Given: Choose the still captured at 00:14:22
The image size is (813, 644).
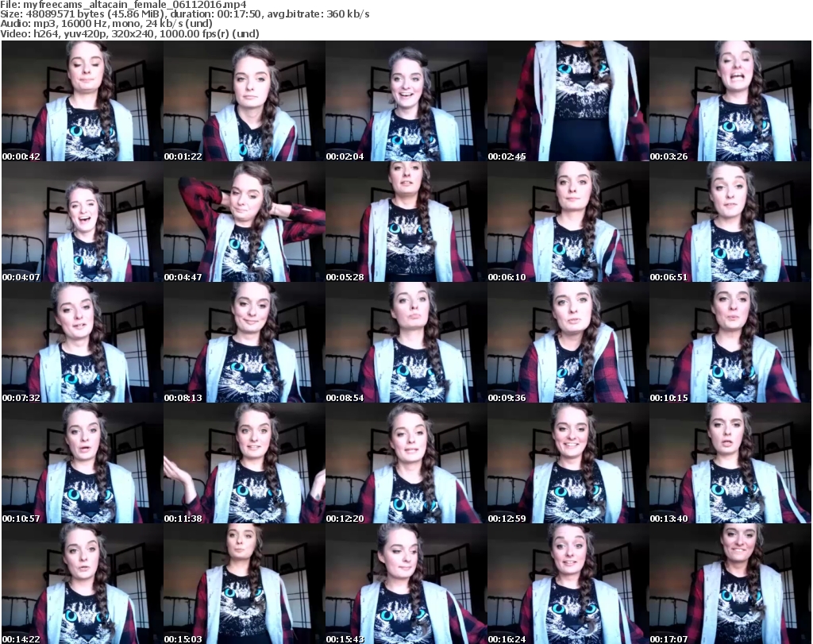Looking at the screenshot, I should [83, 584].
